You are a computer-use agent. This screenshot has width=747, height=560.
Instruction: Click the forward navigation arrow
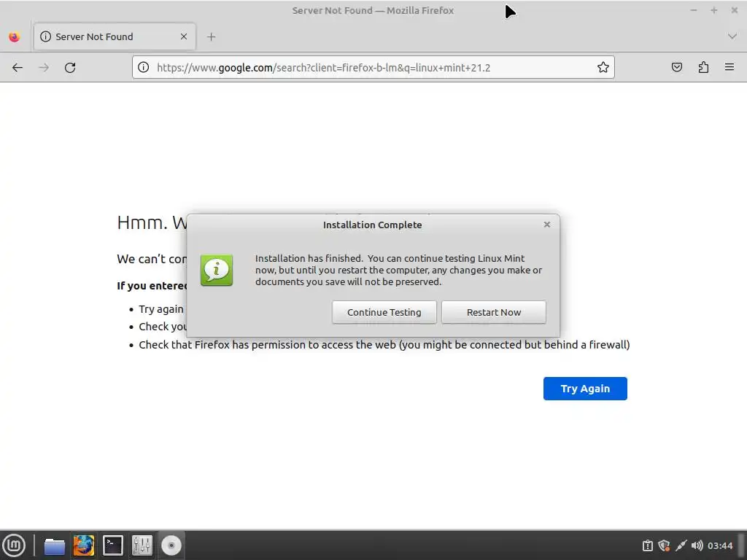click(x=44, y=68)
